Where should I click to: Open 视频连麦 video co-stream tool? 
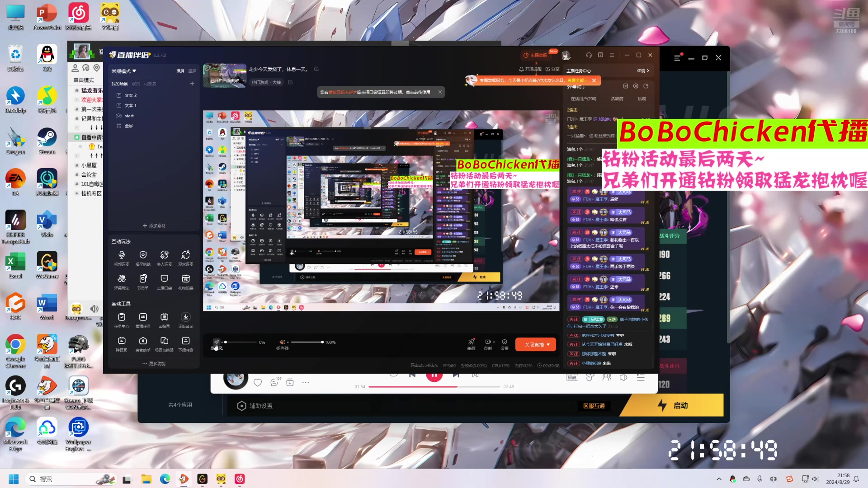coord(122,258)
